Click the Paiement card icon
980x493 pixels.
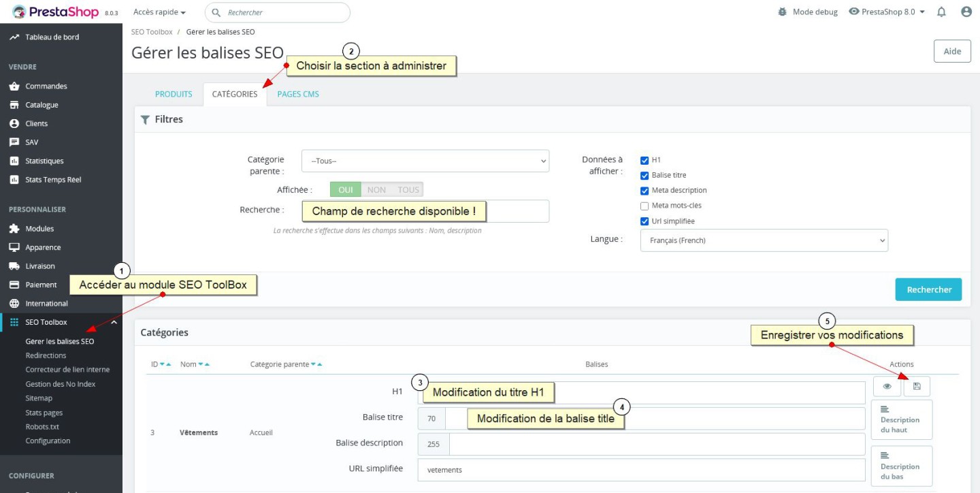click(14, 285)
